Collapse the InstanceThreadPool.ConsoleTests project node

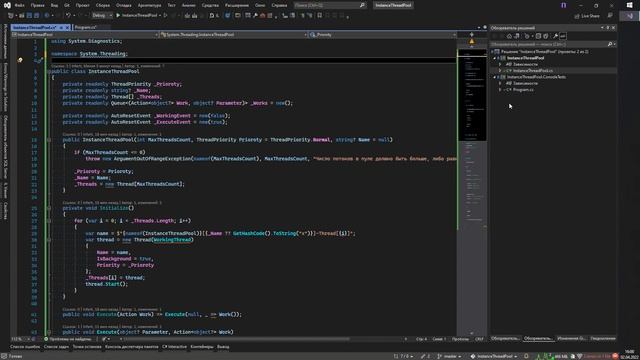click(495, 77)
